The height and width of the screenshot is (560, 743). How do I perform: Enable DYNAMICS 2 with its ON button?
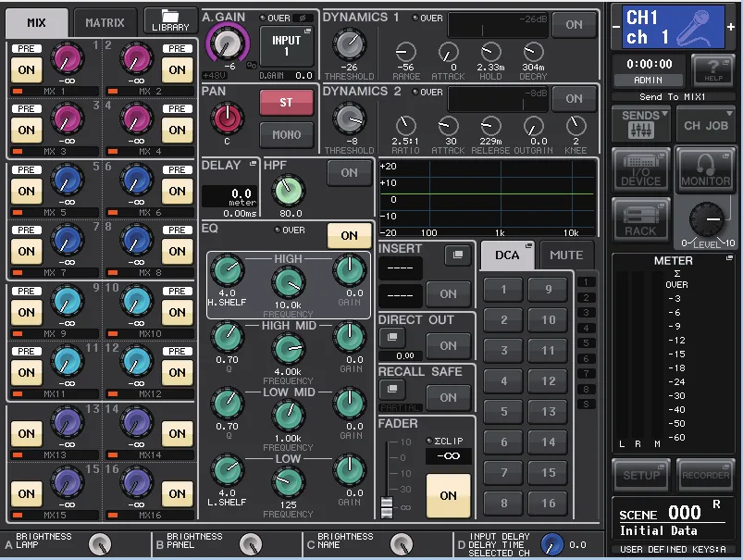click(x=574, y=99)
